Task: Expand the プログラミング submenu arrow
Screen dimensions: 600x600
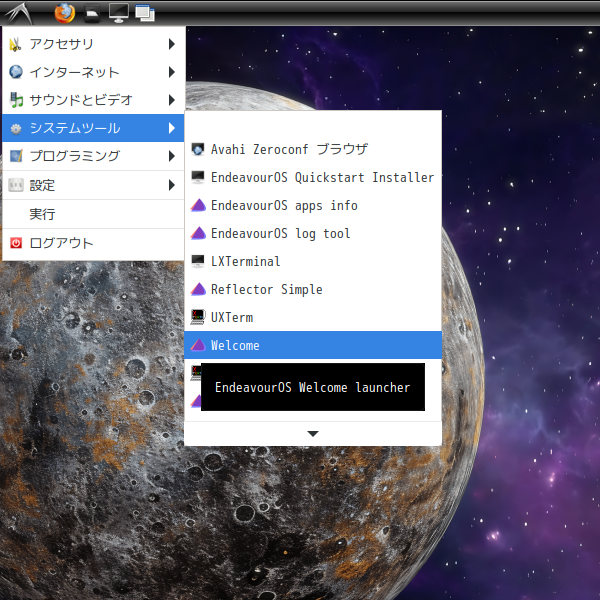Action: tap(172, 156)
